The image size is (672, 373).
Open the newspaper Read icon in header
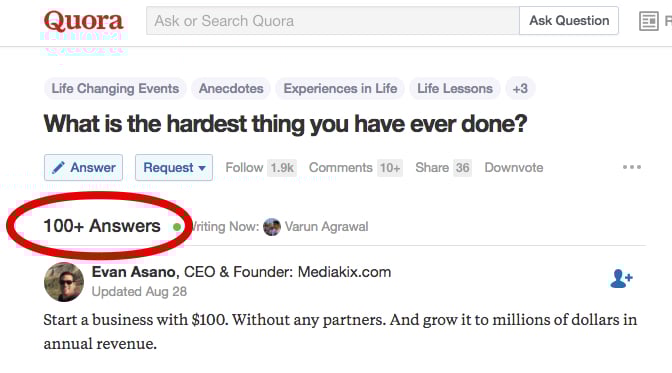(649, 21)
